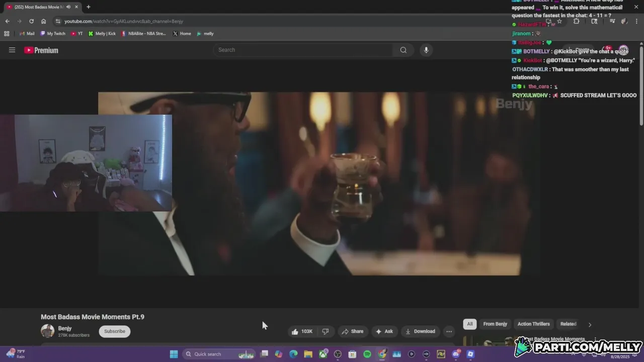Open the browser extensions puzzle icon
The height and width of the screenshot is (362, 644).
pos(576,21)
